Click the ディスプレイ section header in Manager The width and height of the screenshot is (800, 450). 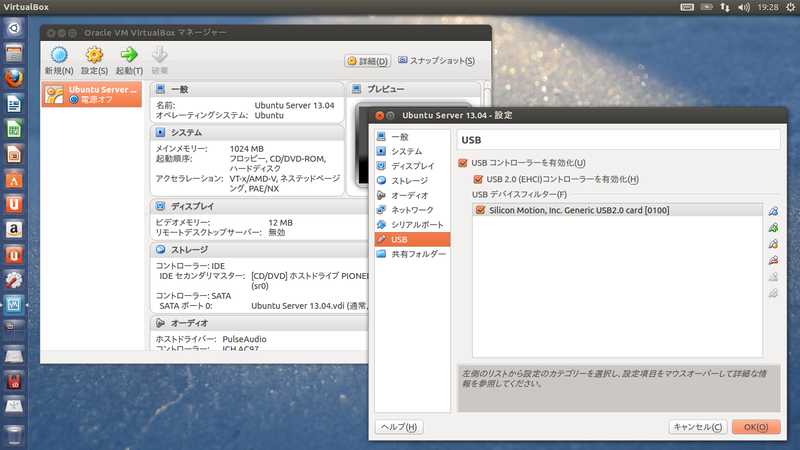click(x=259, y=206)
